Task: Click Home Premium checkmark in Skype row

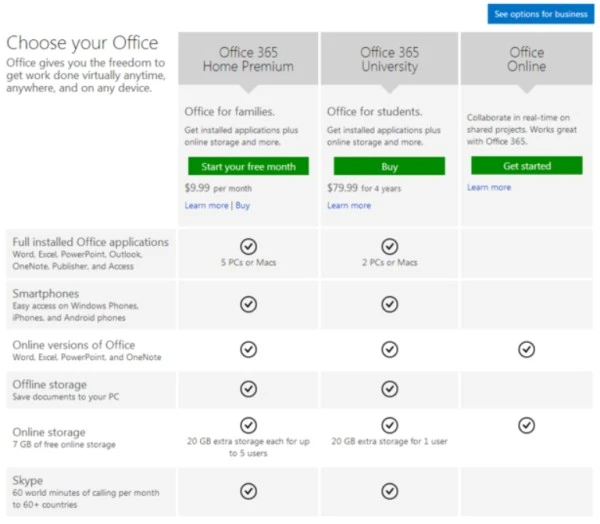Action: [x=248, y=491]
